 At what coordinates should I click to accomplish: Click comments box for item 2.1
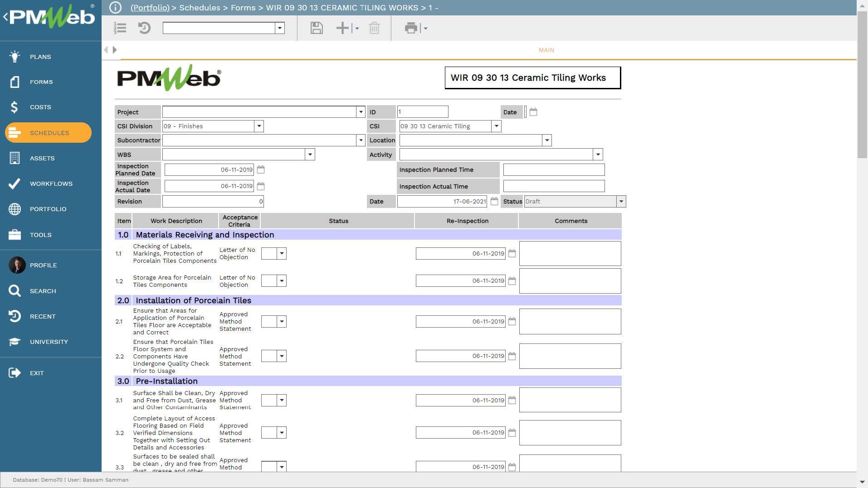coord(570,321)
